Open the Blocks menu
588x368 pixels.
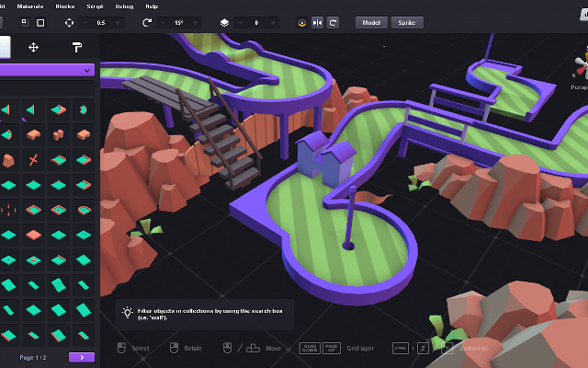point(65,6)
